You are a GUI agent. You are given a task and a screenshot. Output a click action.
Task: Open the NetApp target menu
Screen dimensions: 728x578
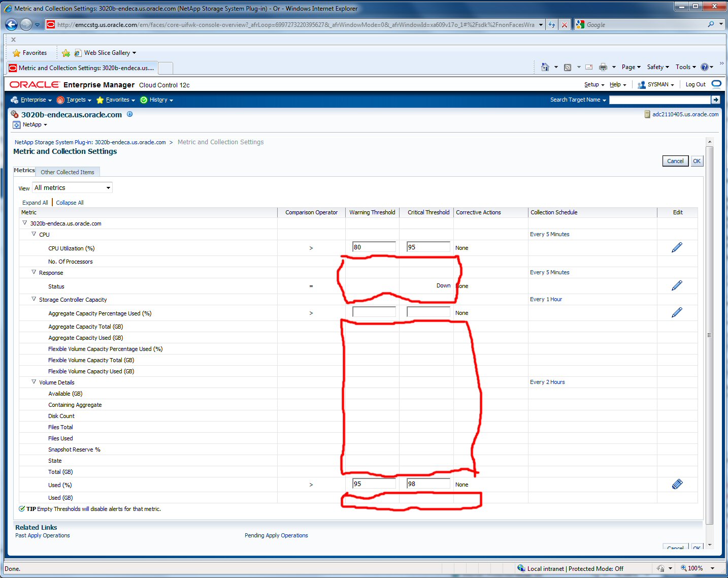[34, 124]
